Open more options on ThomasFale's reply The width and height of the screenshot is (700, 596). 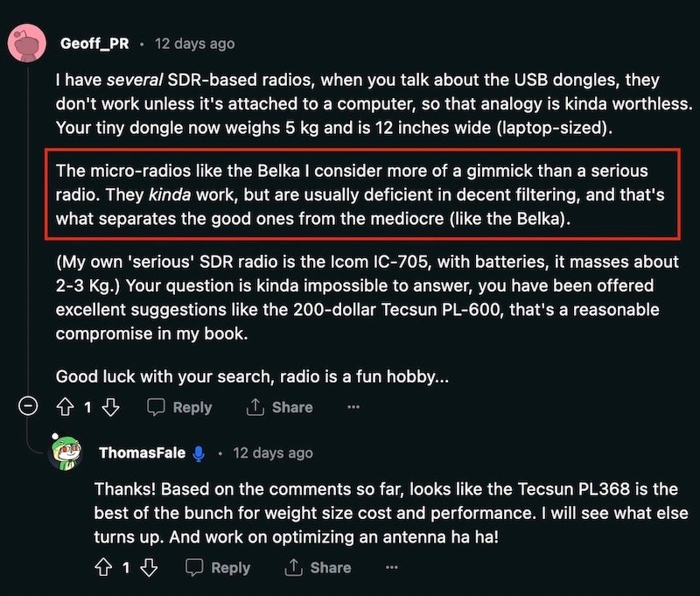pos(391,567)
